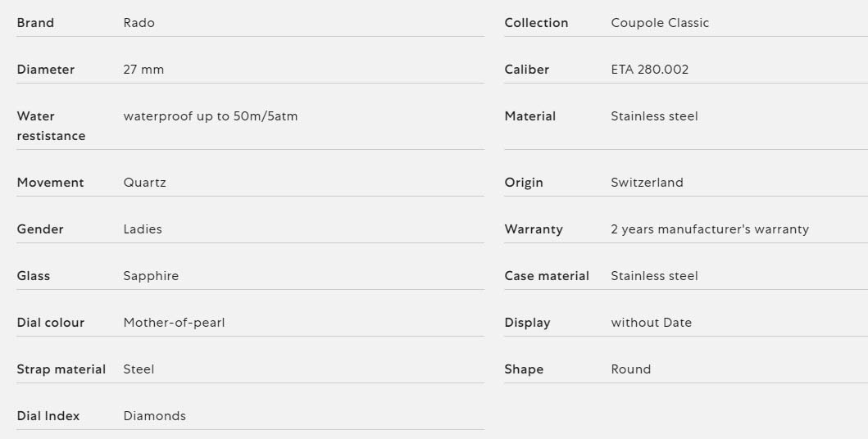Image resolution: width=868 pixels, height=439 pixels.
Task: Select the without Date display value
Action: pos(651,323)
